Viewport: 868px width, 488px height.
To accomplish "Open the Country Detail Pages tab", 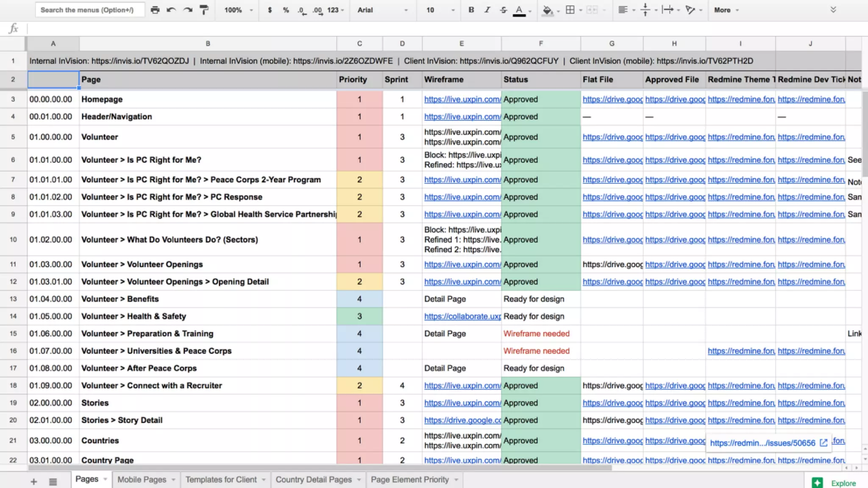I will click(x=313, y=480).
